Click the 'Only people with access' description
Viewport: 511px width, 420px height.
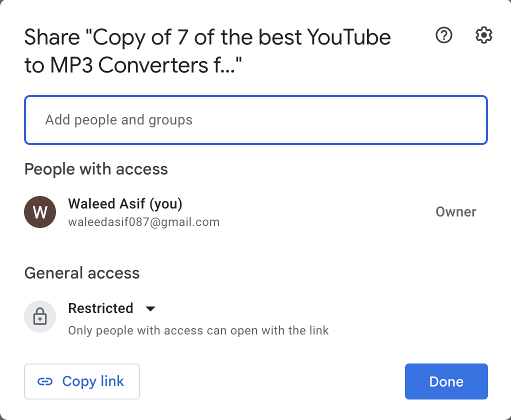tap(198, 330)
